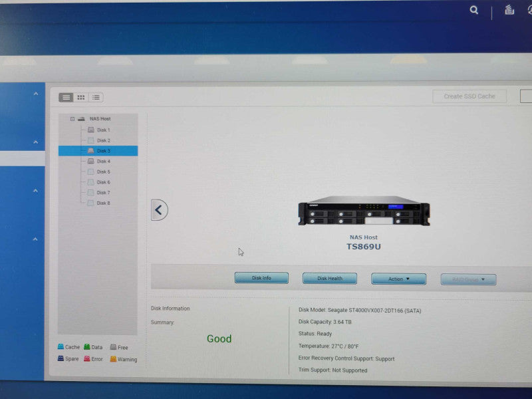
Task: Click the Disk 8 empty slot icon
Action: 90,203
